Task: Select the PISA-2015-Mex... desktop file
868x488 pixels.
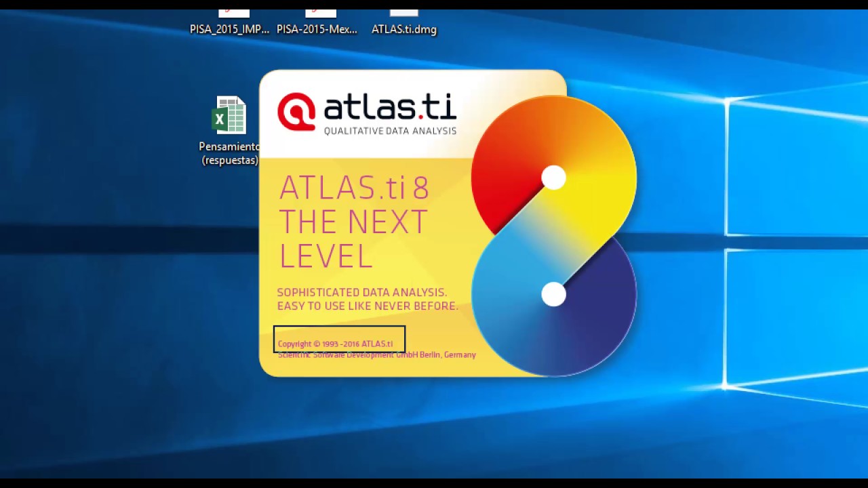Action: [x=317, y=23]
